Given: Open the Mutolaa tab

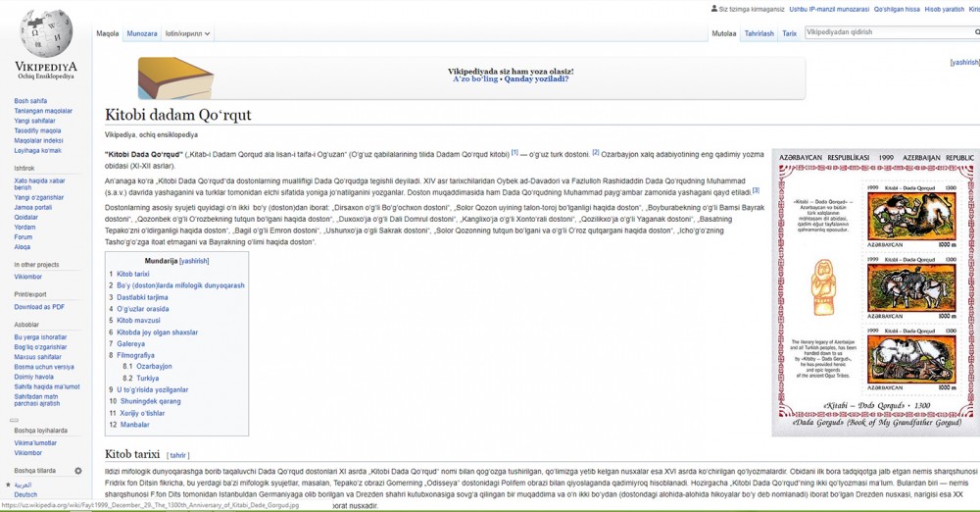Looking at the screenshot, I should pyautogui.click(x=724, y=33).
